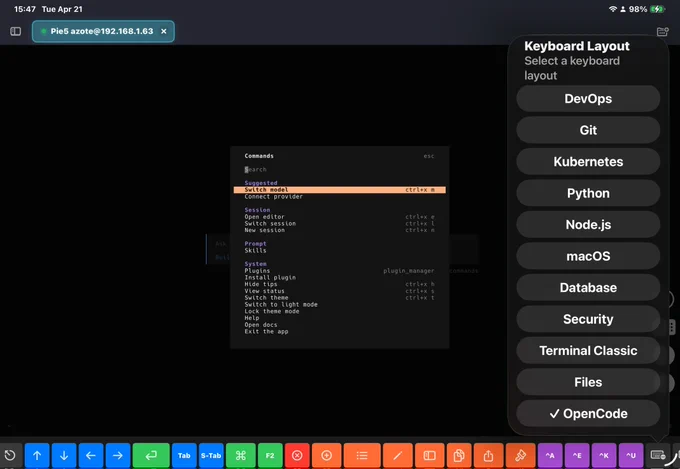Tap the orange bulleted list key
This screenshot has height=469, width=680.
[x=362, y=456]
